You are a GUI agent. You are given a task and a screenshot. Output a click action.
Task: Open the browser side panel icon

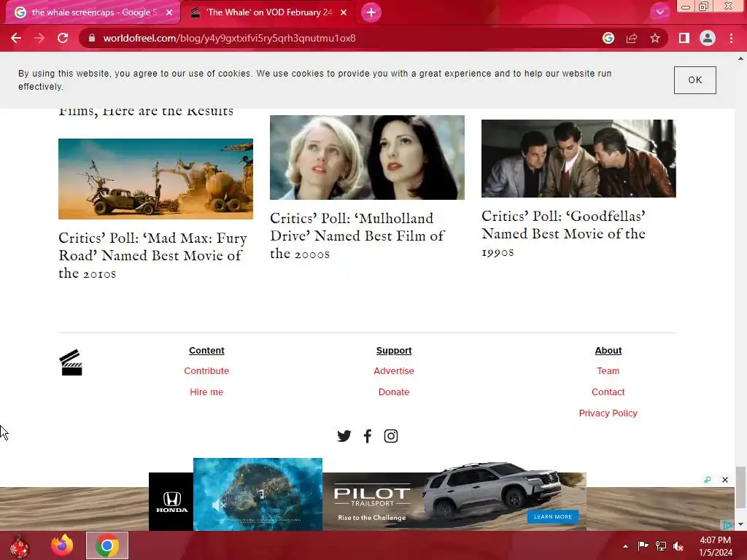[x=684, y=38]
